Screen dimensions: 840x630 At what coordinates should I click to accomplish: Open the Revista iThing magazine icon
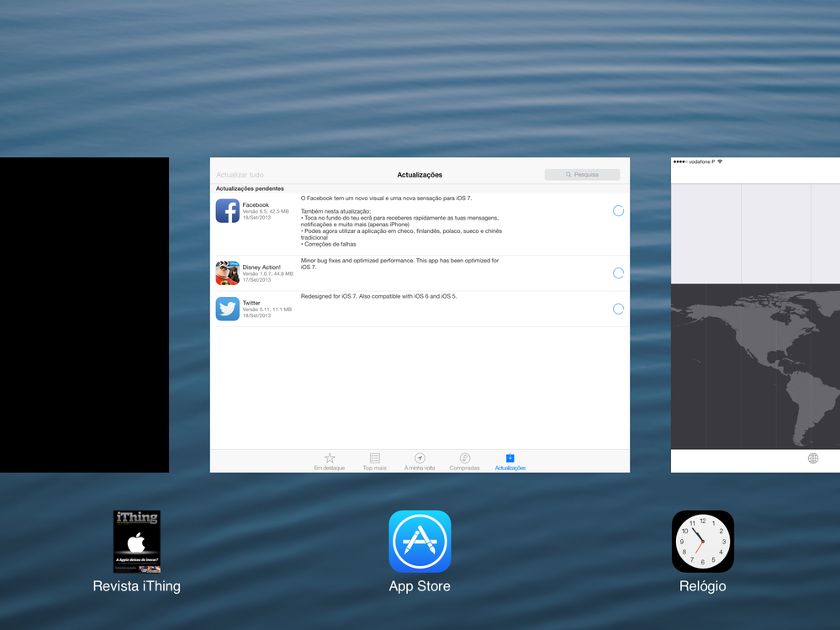tap(136, 541)
